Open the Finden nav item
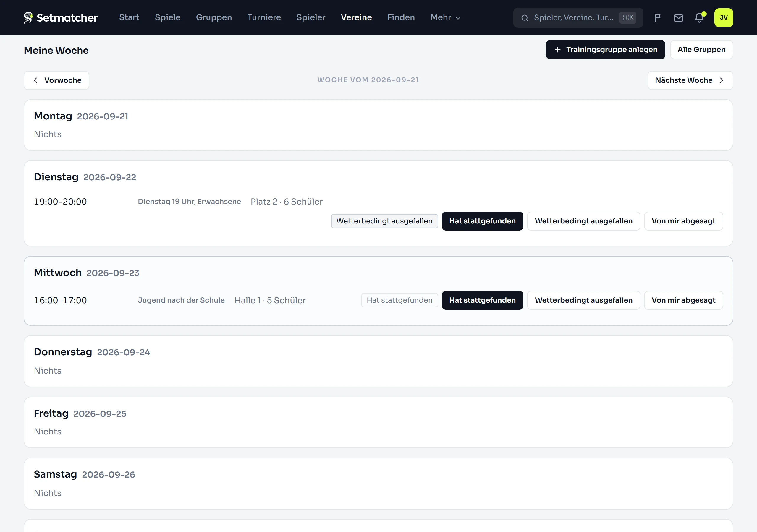Viewport: 757px width, 532px height. coord(401,17)
